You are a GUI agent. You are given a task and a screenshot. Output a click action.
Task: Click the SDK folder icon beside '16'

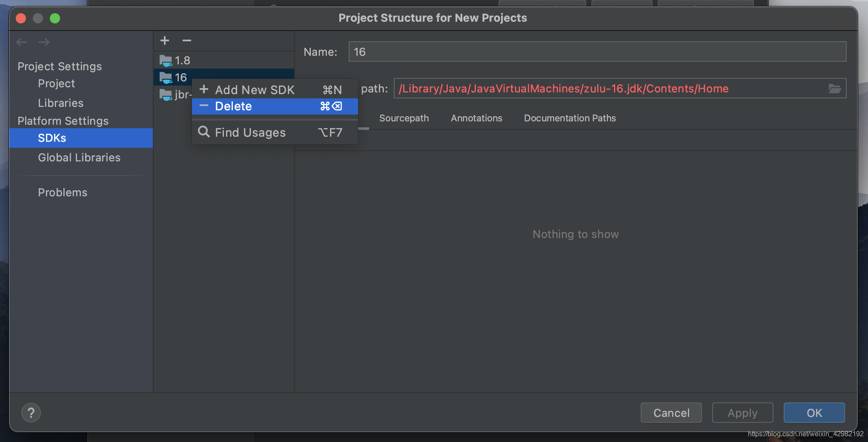pos(166,77)
